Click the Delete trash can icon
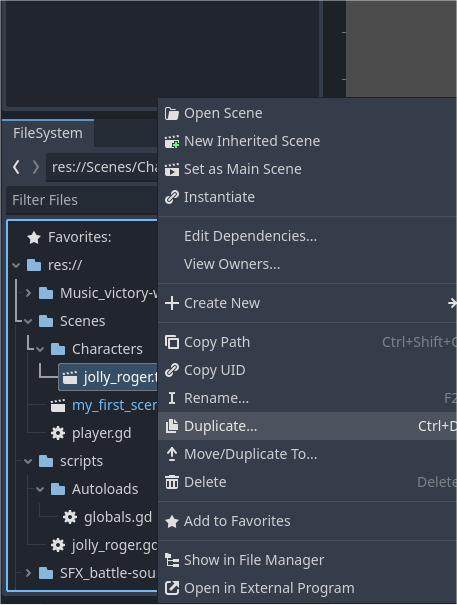The image size is (457, 605). pyautogui.click(x=172, y=482)
